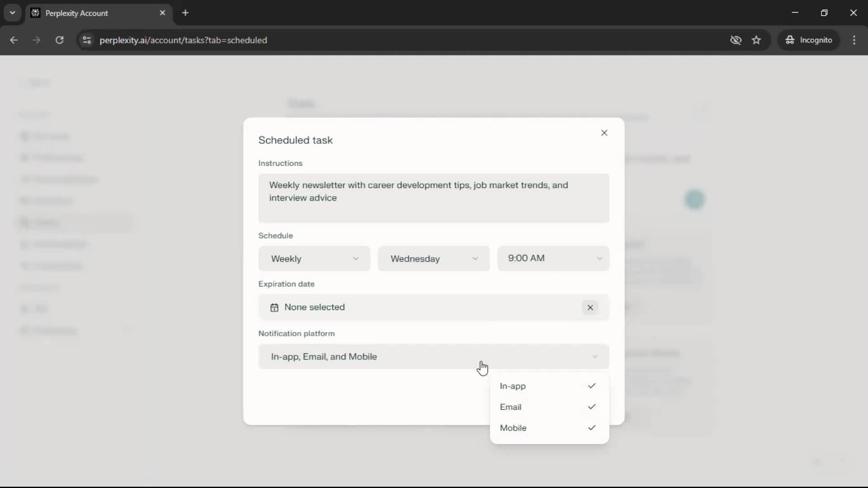Open site information icon in address bar
The width and height of the screenshot is (868, 488).
pyautogui.click(x=87, y=40)
